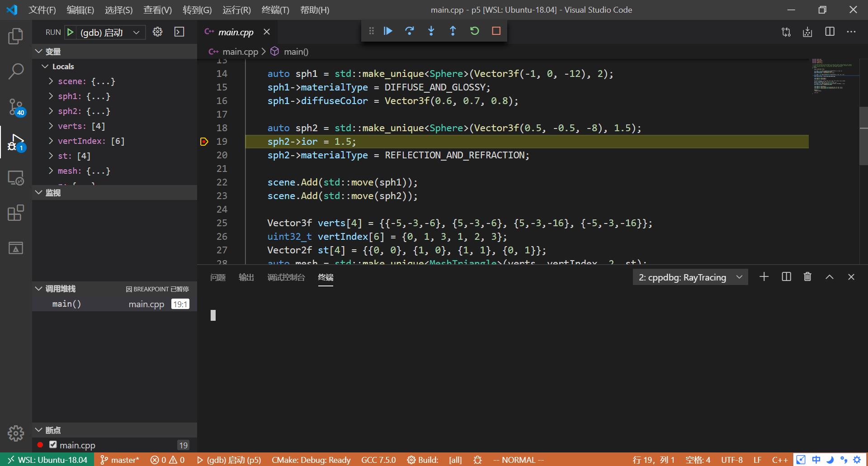Stop the debug session
Viewport: 868px width, 466px height.
click(x=496, y=31)
